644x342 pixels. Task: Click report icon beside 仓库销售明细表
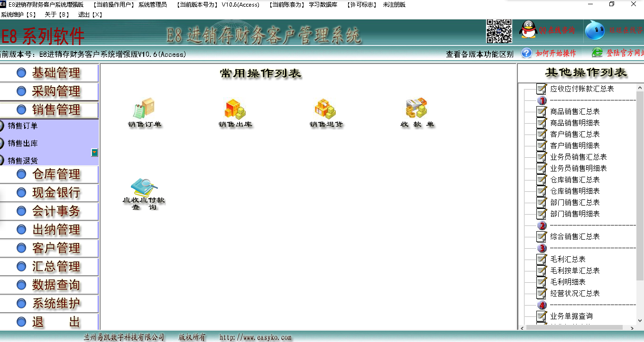[542, 191]
